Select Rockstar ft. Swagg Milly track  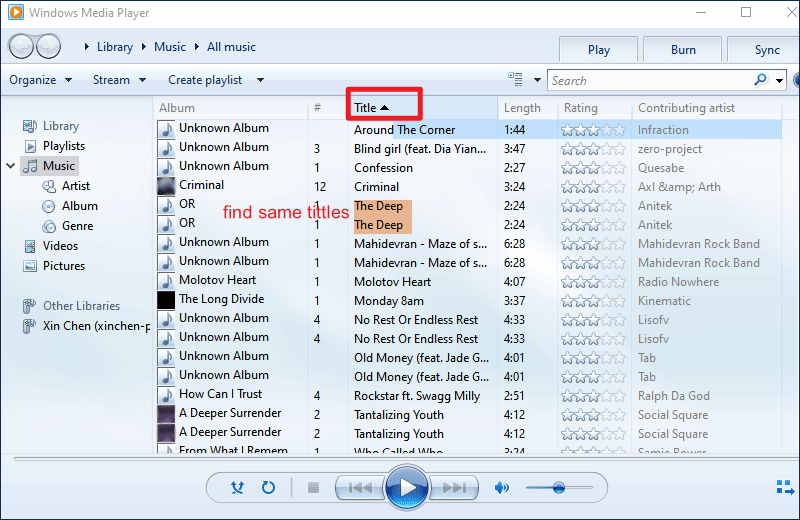417,396
